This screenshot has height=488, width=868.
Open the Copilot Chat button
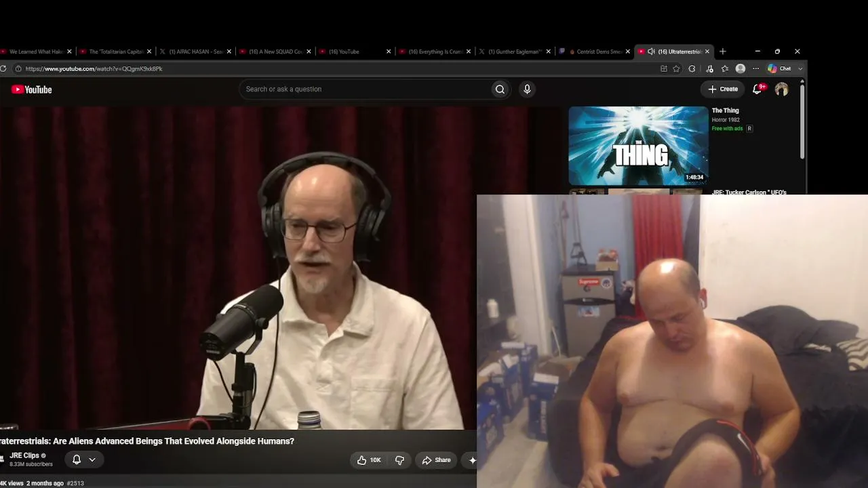pyautogui.click(x=779, y=68)
